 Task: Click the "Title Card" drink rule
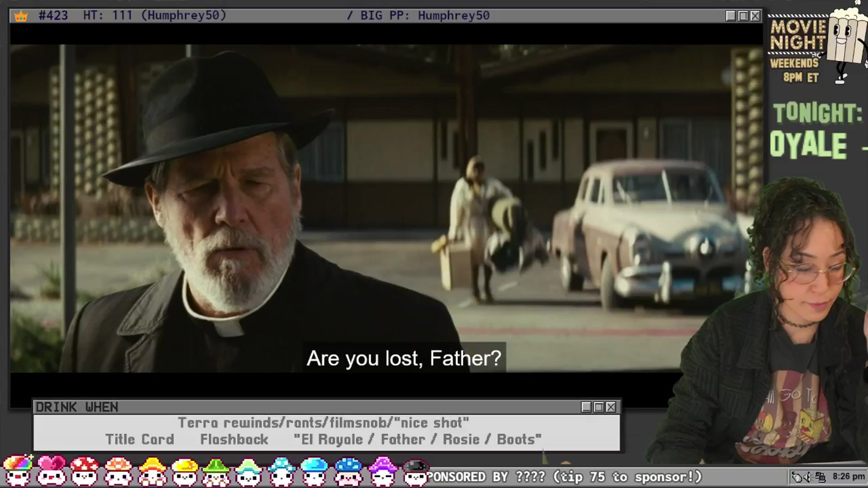point(140,439)
